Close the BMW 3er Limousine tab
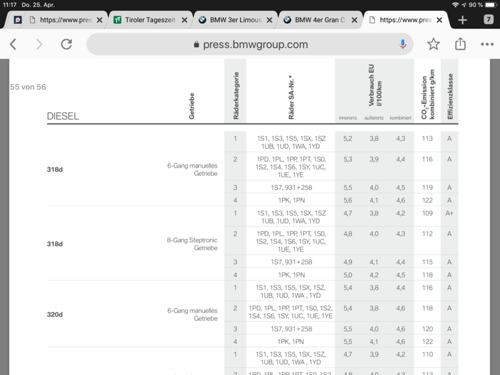Screen dimensions: 500x375 pyautogui.click(x=269, y=20)
